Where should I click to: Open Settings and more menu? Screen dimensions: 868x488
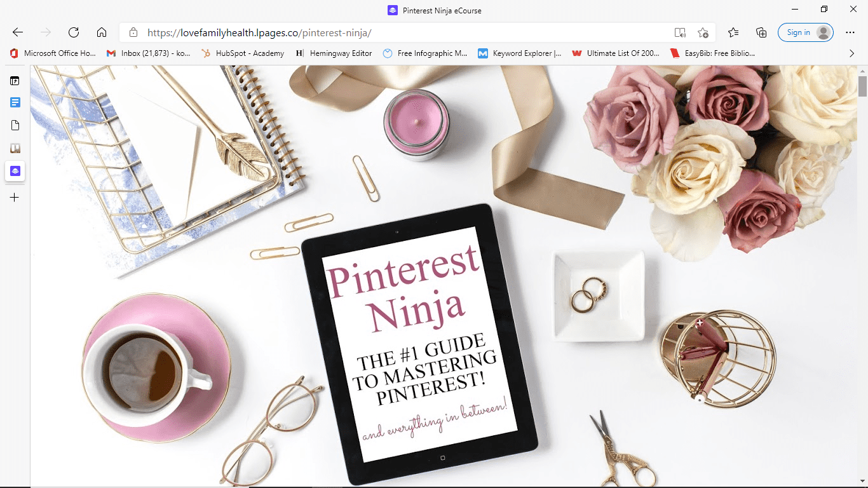tap(850, 32)
